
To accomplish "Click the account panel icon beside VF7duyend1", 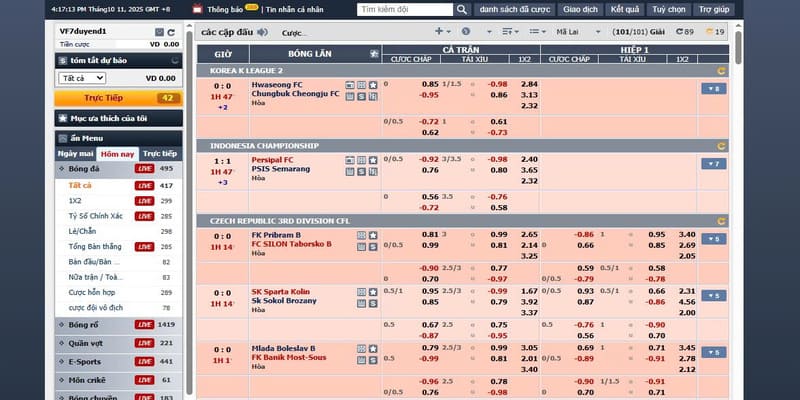I will pos(159,32).
